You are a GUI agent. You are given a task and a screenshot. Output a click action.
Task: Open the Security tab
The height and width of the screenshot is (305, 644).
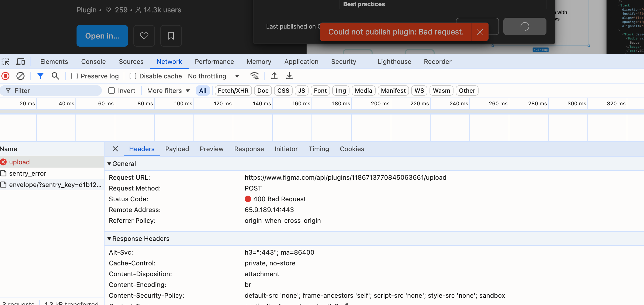pyautogui.click(x=344, y=62)
